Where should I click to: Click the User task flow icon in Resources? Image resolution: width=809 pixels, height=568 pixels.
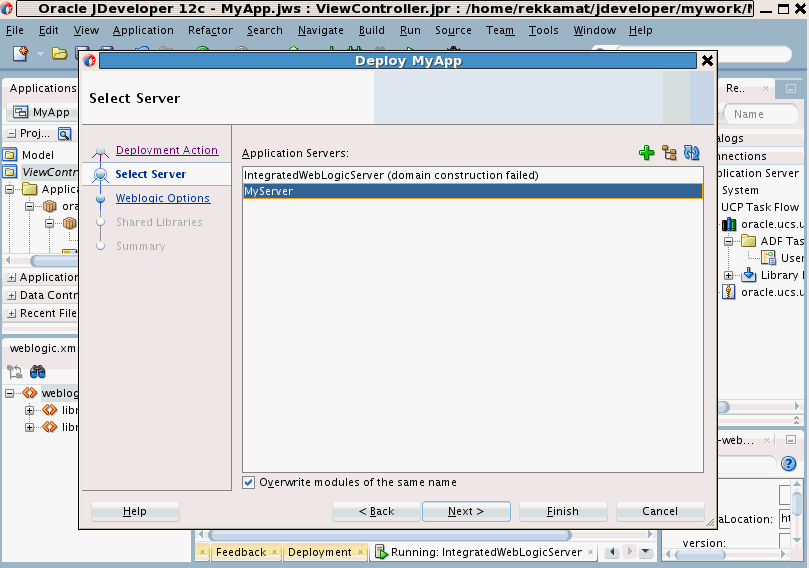769,258
